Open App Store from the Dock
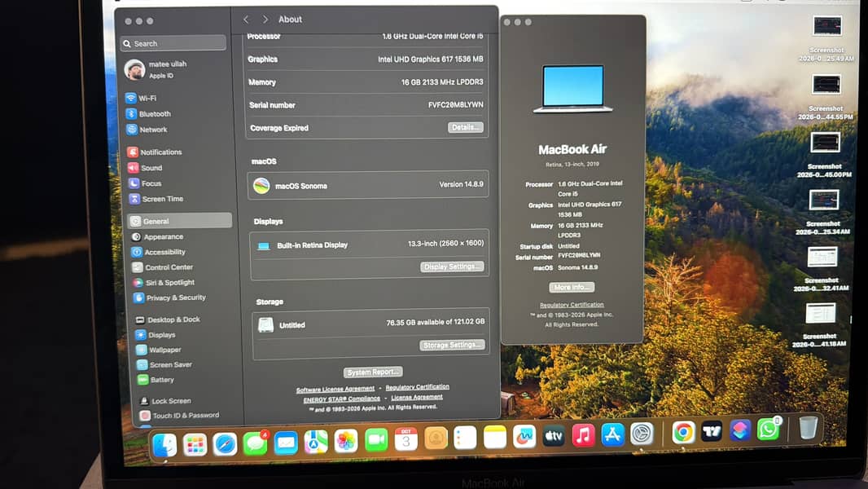This screenshot has height=489, width=868. pyautogui.click(x=612, y=434)
